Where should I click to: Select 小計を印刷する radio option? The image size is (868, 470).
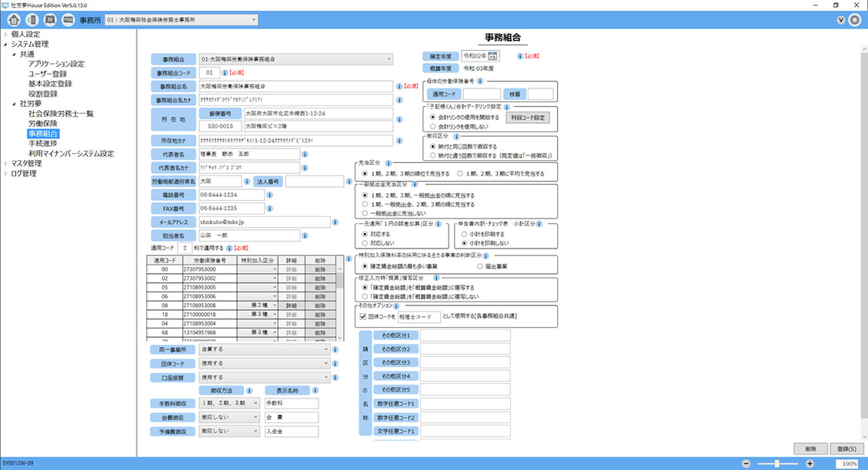click(464, 234)
